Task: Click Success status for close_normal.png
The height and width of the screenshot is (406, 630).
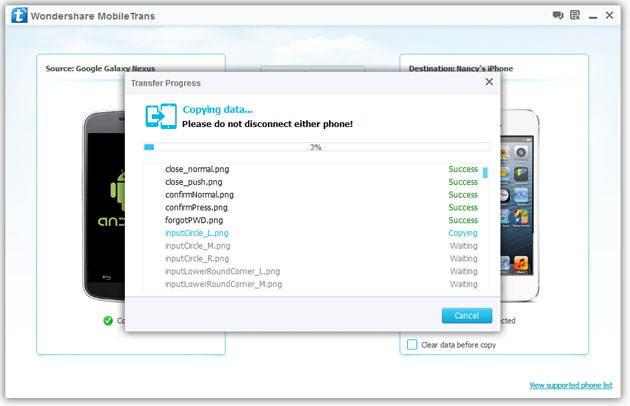Action: point(463,169)
